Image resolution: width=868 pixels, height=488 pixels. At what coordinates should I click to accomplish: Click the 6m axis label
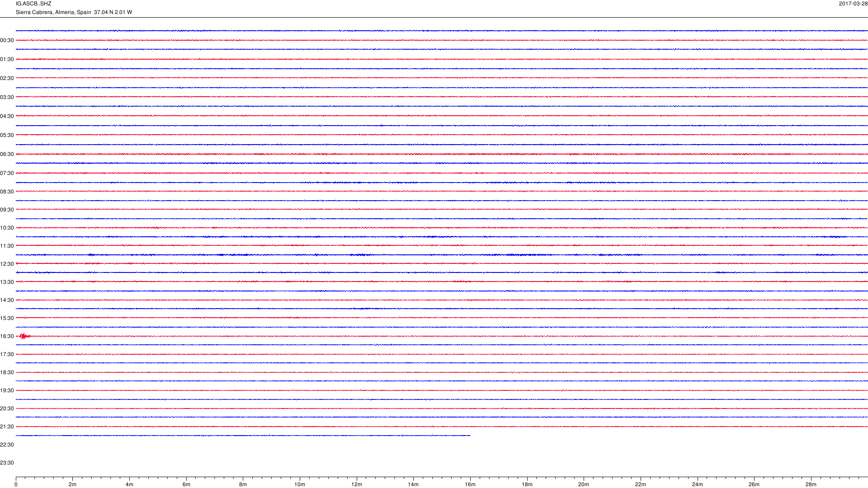pyautogui.click(x=186, y=485)
